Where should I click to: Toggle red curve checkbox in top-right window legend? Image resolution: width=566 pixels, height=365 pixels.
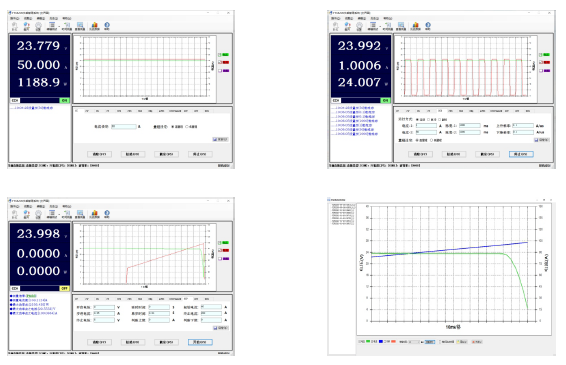[541, 62]
